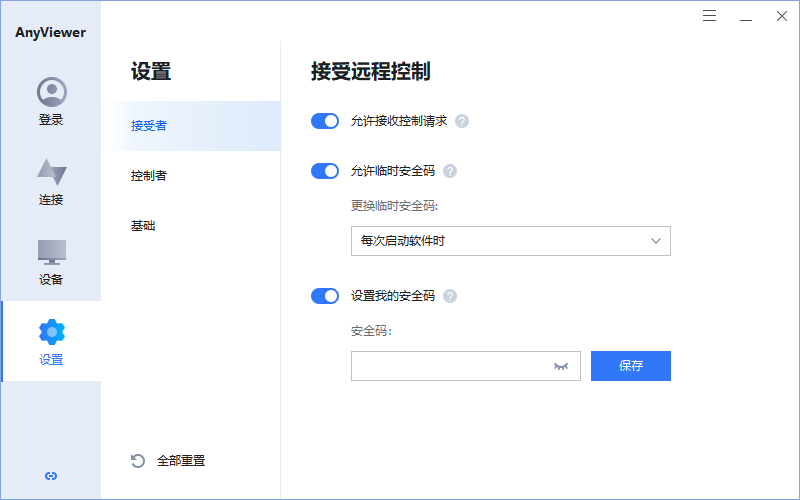Turn off the 允许临时安全码 switch
Viewport: 800px width, 500px height.
tap(326, 171)
